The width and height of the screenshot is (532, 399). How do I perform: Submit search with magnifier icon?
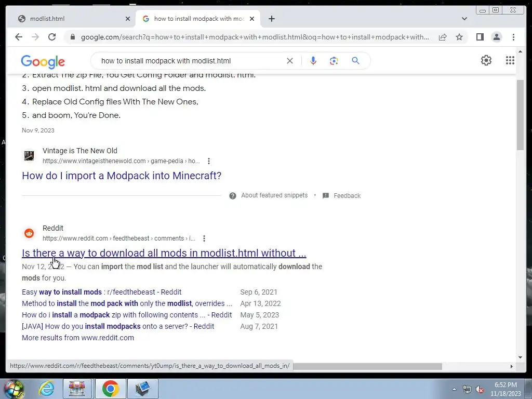pos(355,61)
